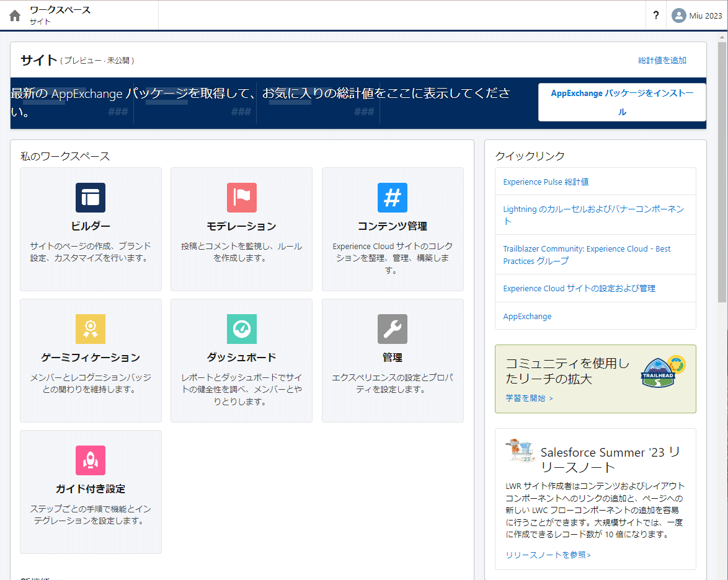Click the Salesforce Summer '23 リリースノート heading

coord(611,459)
